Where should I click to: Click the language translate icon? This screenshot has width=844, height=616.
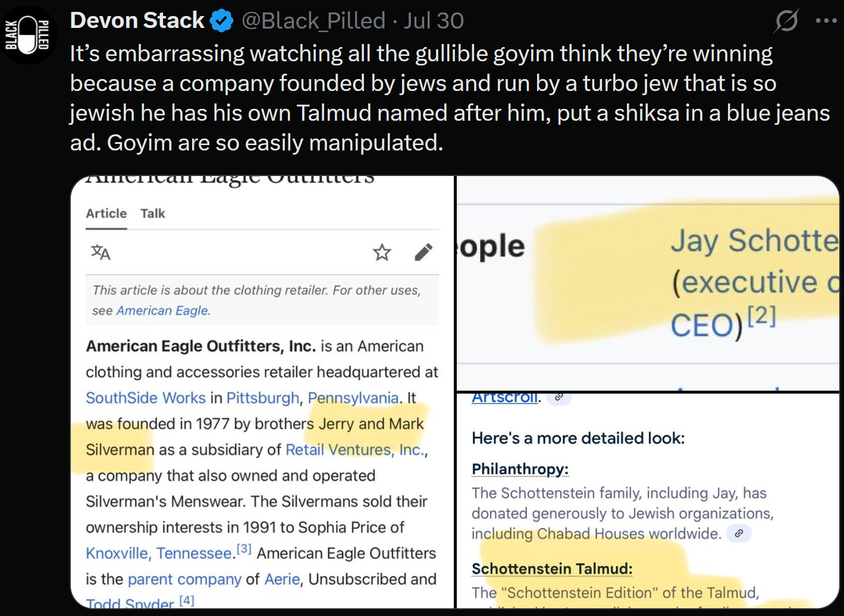click(x=101, y=253)
